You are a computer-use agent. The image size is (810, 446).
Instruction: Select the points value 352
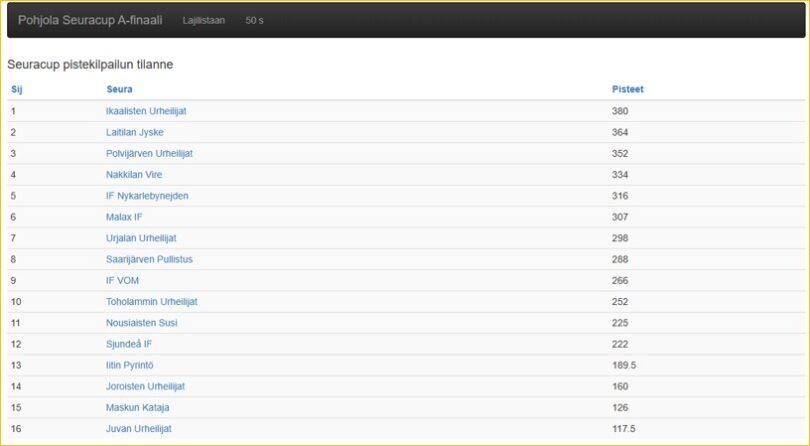click(620, 153)
